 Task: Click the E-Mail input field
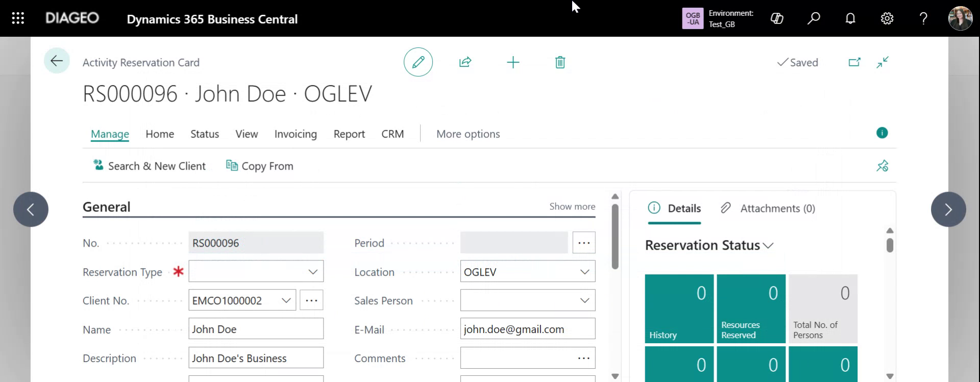coord(527,329)
